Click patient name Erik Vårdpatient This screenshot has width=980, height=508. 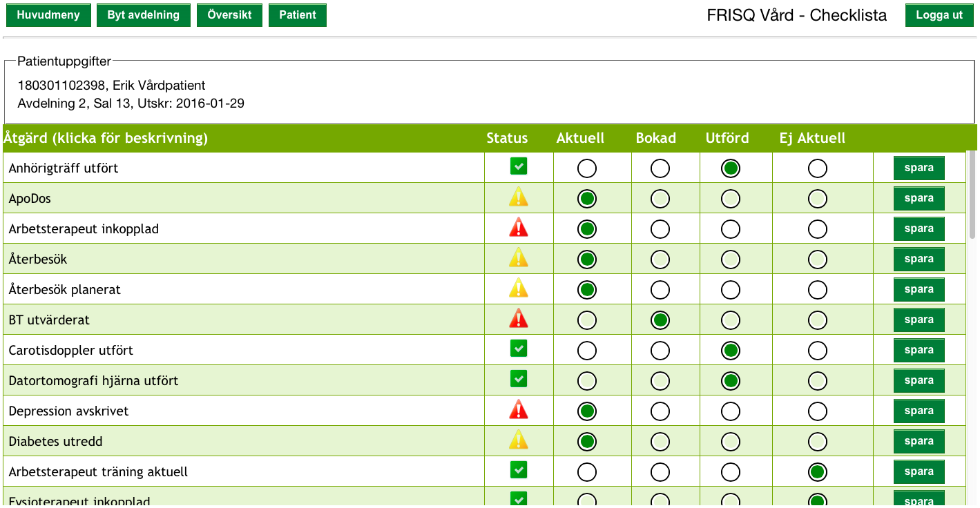tap(159, 86)
